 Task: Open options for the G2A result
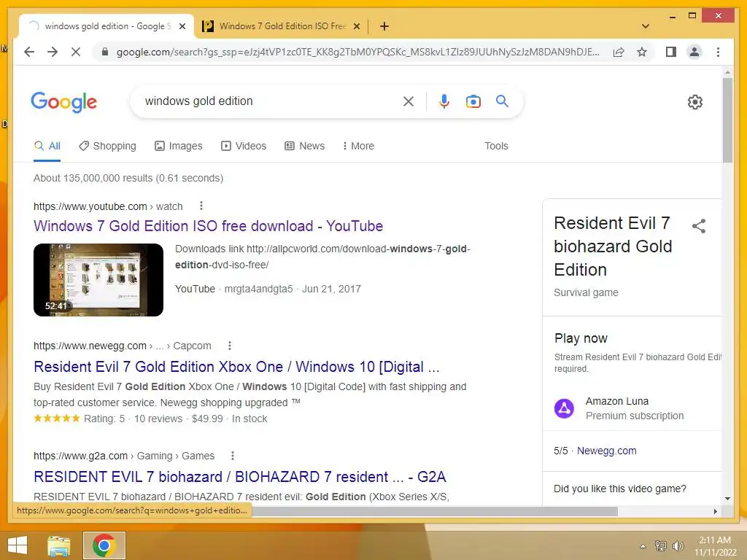233,456
